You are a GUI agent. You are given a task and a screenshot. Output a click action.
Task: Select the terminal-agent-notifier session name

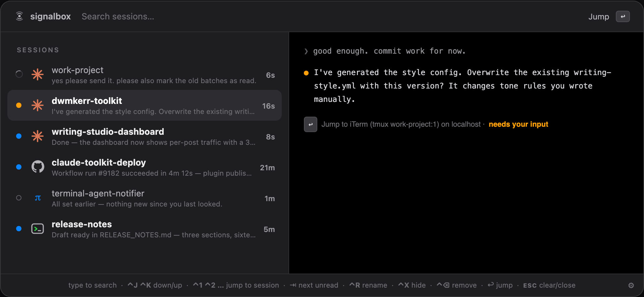point(98,193)
